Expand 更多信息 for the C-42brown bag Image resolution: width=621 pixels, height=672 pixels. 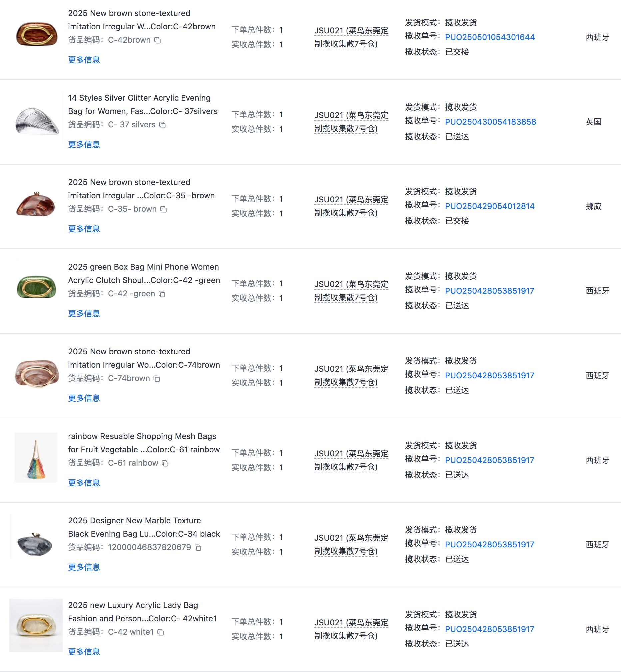(84, 60)
